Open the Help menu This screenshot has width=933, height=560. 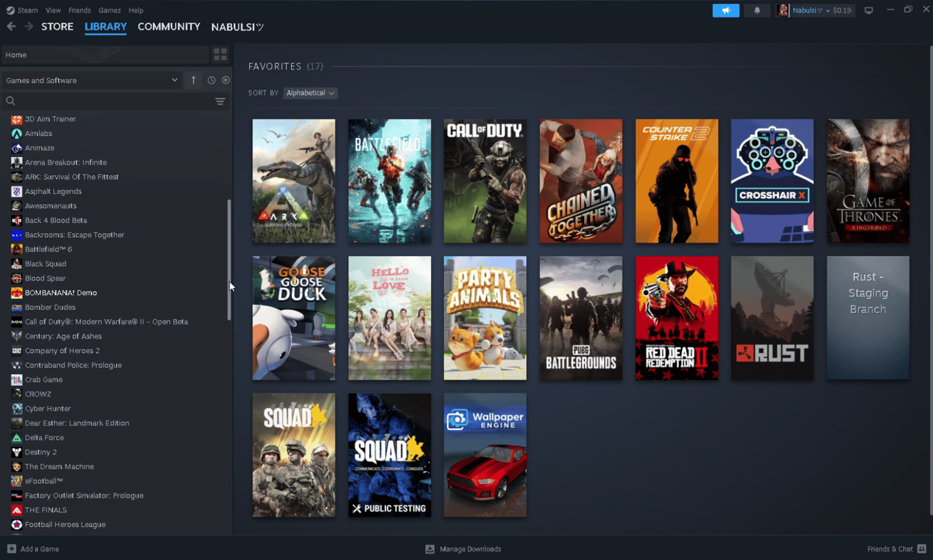point(136,11)
